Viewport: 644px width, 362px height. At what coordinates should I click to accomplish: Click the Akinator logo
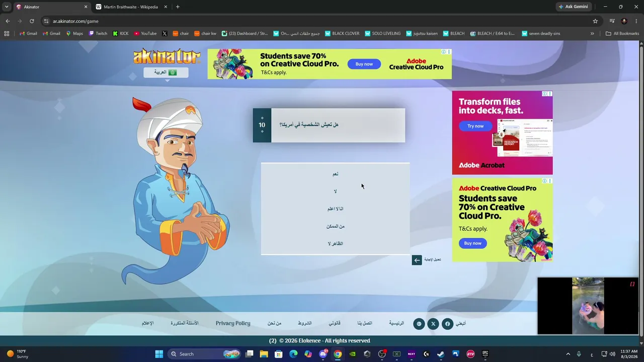click(167, 56)
